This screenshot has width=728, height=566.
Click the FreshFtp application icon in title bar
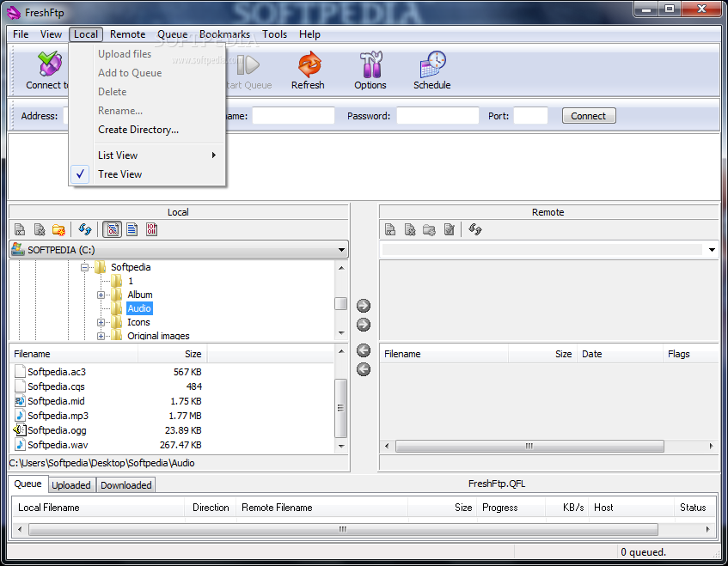click(14, 13)
